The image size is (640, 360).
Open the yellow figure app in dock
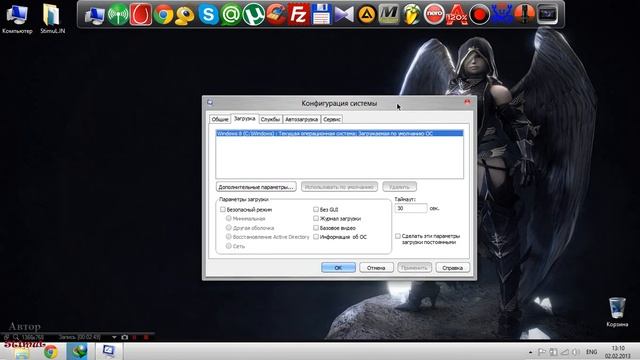[x=185, y=15]
